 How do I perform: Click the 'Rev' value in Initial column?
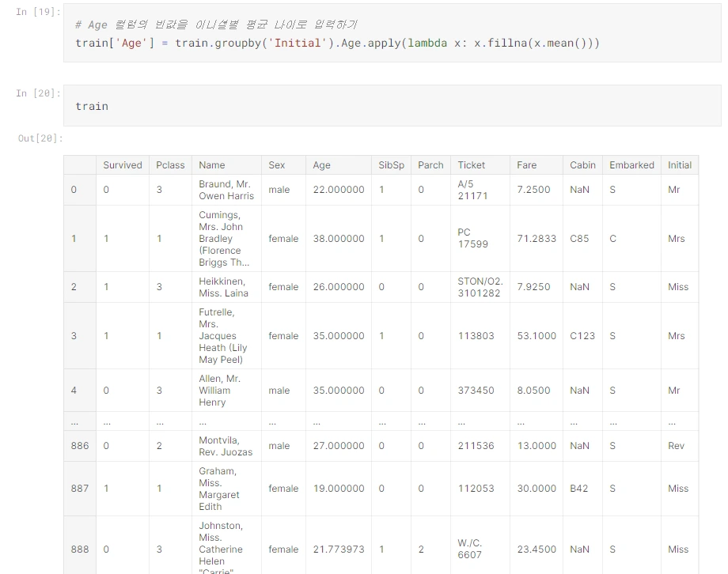coord(676,446)
